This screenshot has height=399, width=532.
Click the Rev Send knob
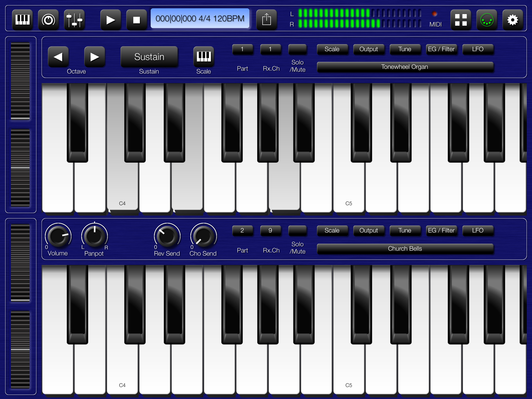pyautogui.click(x=167, y=236)
